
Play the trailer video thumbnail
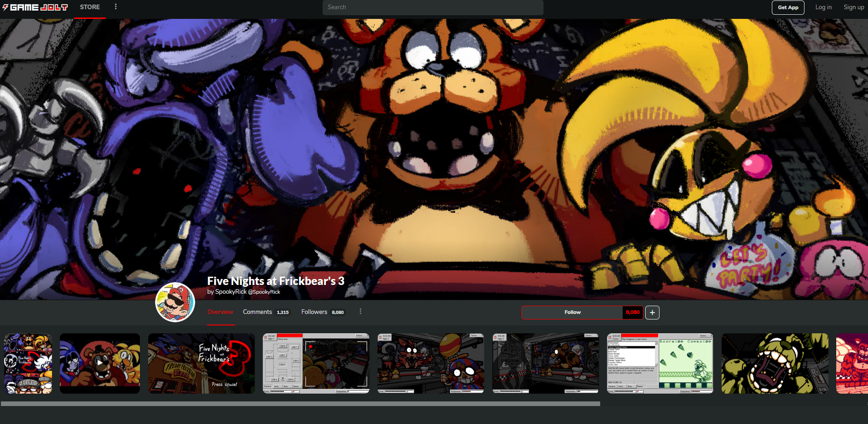click(100, 363)
